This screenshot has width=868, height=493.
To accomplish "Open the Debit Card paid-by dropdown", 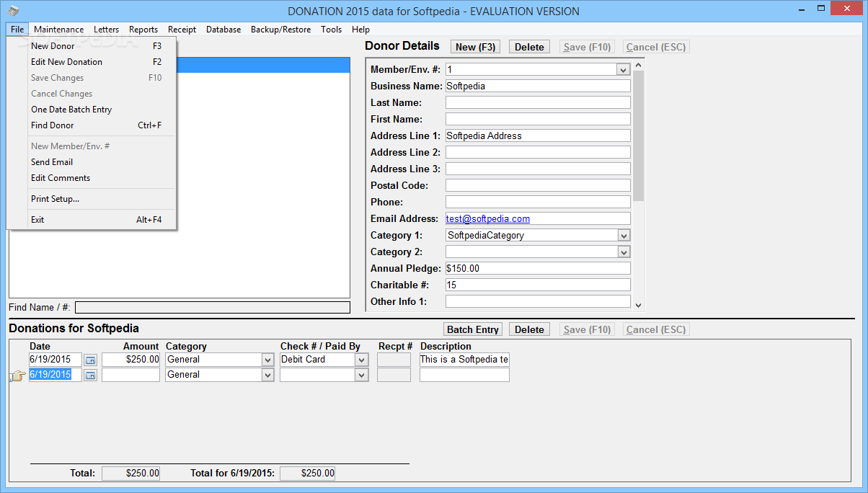I will point(361,359).
